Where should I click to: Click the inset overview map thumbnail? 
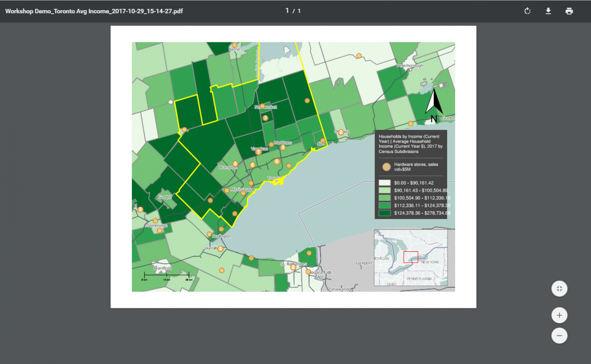click(410, 257)
